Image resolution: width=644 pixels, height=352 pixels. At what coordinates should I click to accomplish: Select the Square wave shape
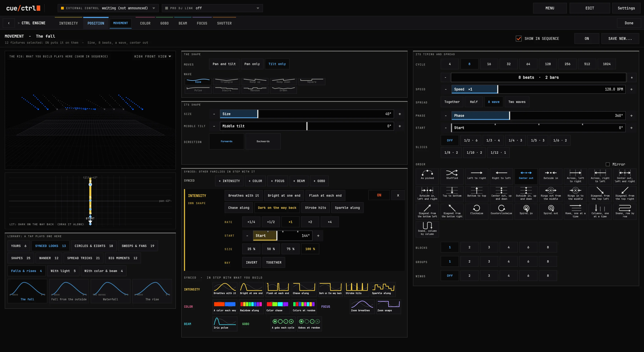(x=312, y=81)
